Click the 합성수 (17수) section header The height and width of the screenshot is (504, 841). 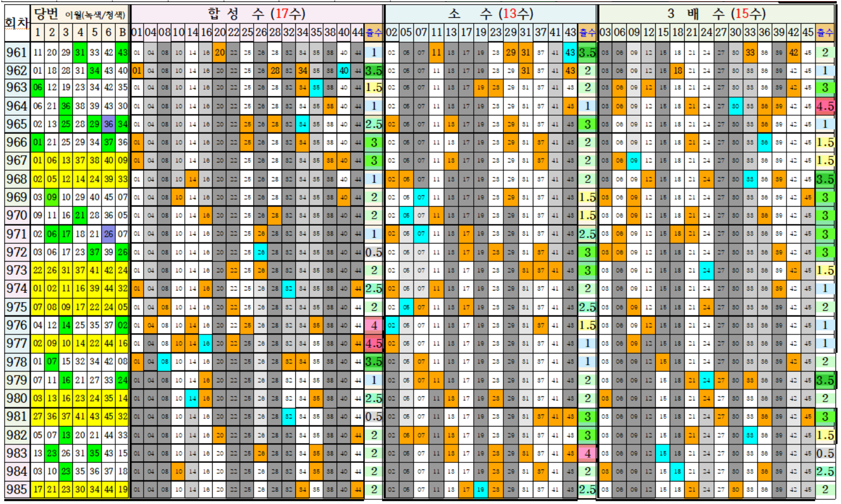257,13
